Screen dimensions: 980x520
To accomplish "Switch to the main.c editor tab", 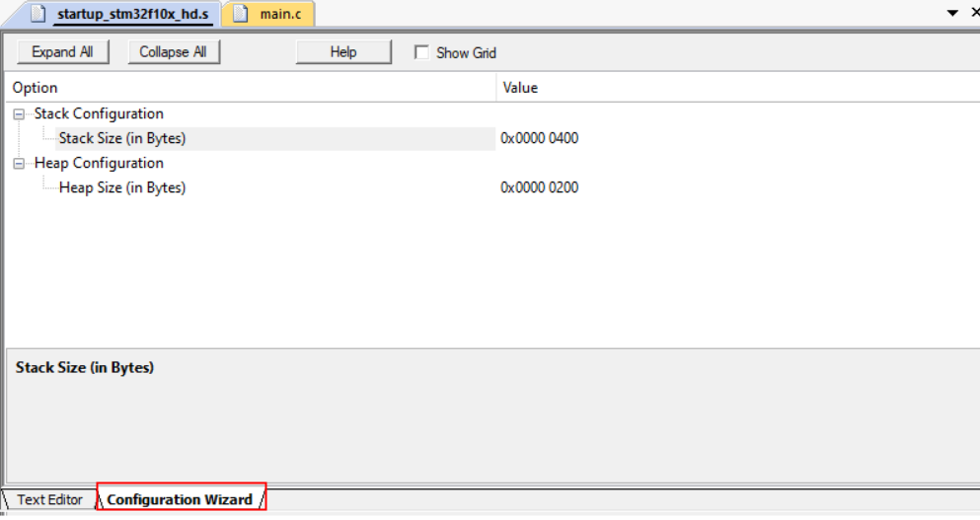I will [280, 14].
